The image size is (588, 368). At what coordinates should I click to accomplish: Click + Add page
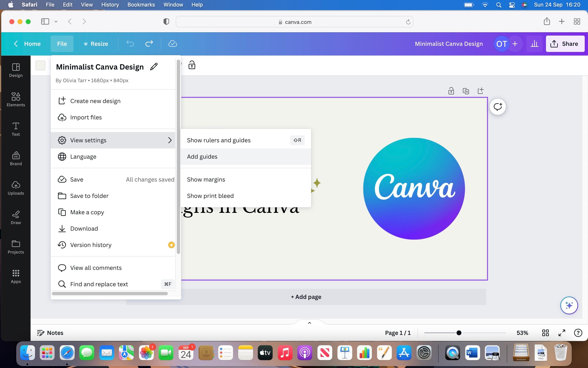[306, 297]
